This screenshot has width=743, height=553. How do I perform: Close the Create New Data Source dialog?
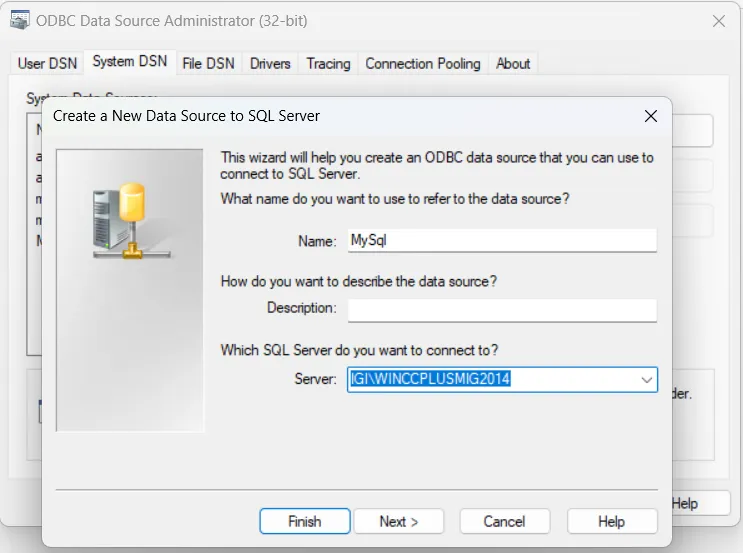651,116
